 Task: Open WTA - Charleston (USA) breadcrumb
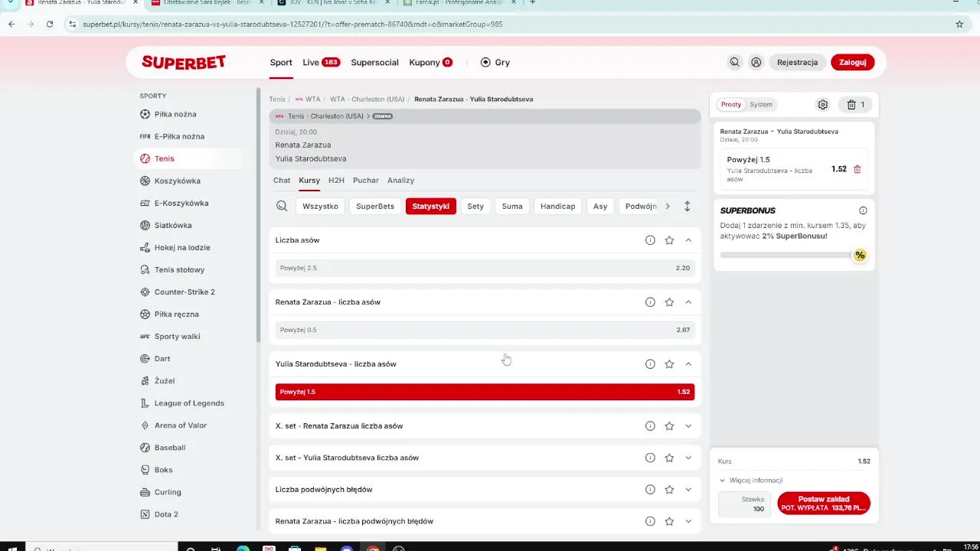click(x=367, y=99)
